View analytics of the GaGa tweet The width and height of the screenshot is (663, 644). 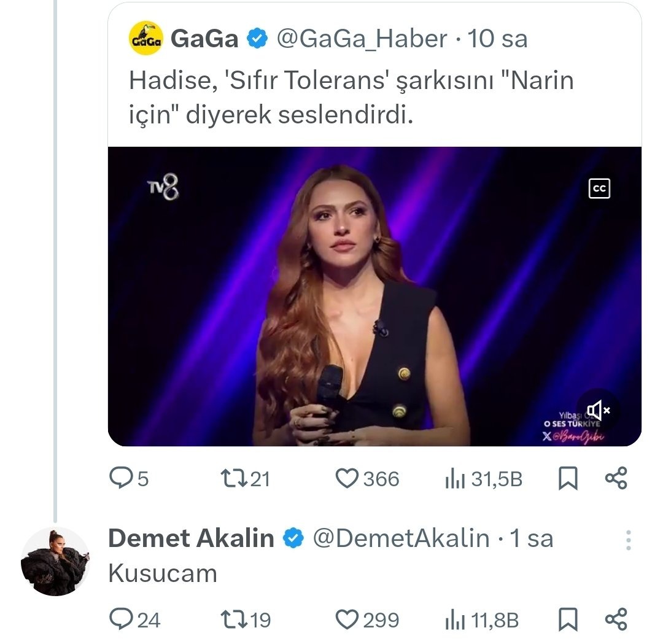click(454, 478)
